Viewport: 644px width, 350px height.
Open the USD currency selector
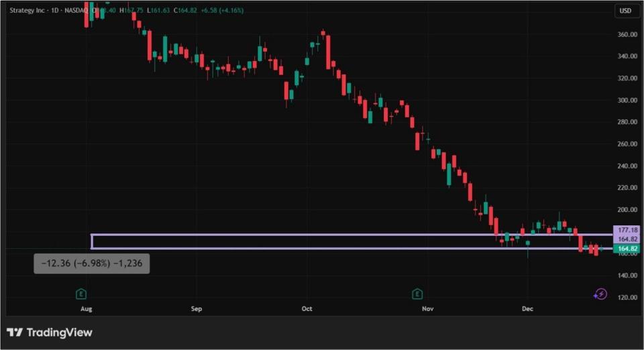coord(625,11)
